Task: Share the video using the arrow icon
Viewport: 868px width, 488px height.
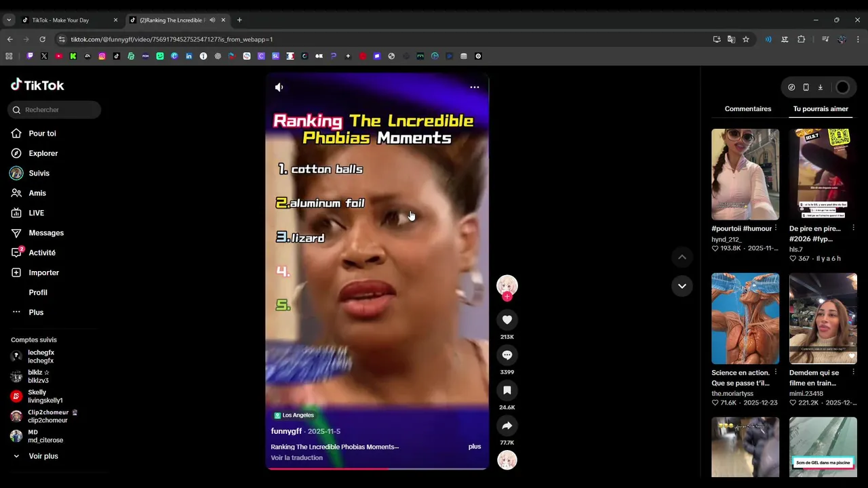Action: (x=507, y=425)
